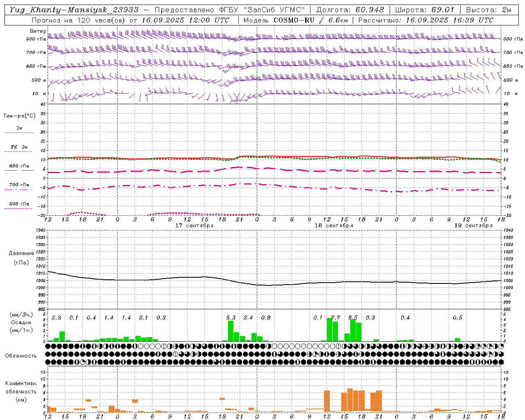Select the 2.1 precipitation total
The height and width of the screenshot is (420, 525).
(x=143, y=317)
